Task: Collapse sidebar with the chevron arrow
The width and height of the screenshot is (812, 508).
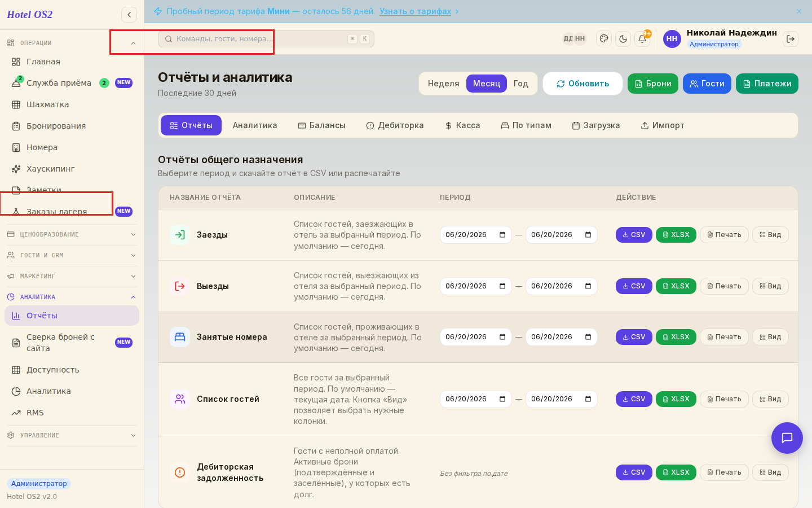Action: coord(129,15)
